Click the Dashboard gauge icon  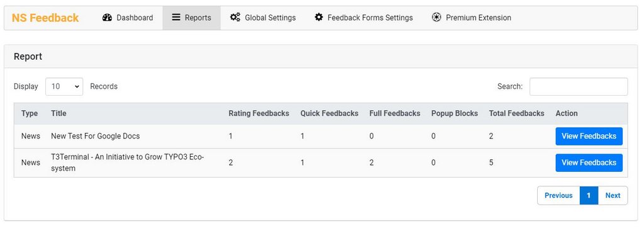(107, 18)
